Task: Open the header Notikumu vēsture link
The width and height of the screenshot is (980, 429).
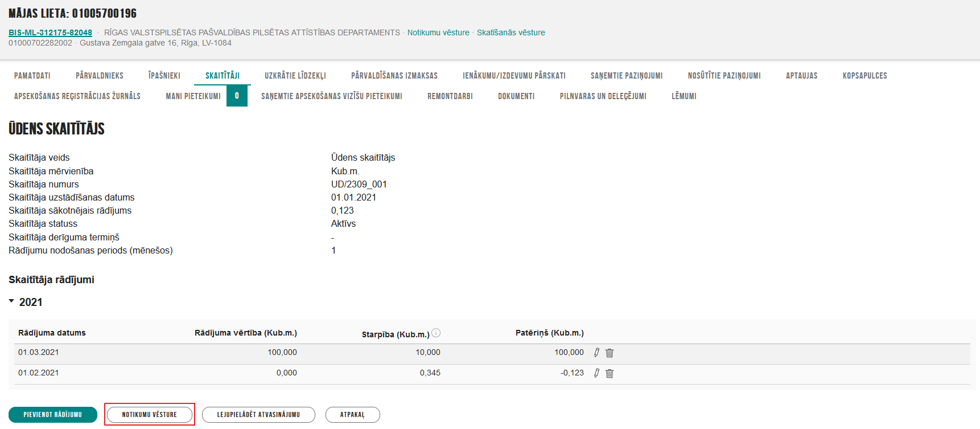Action: point(438,32)
